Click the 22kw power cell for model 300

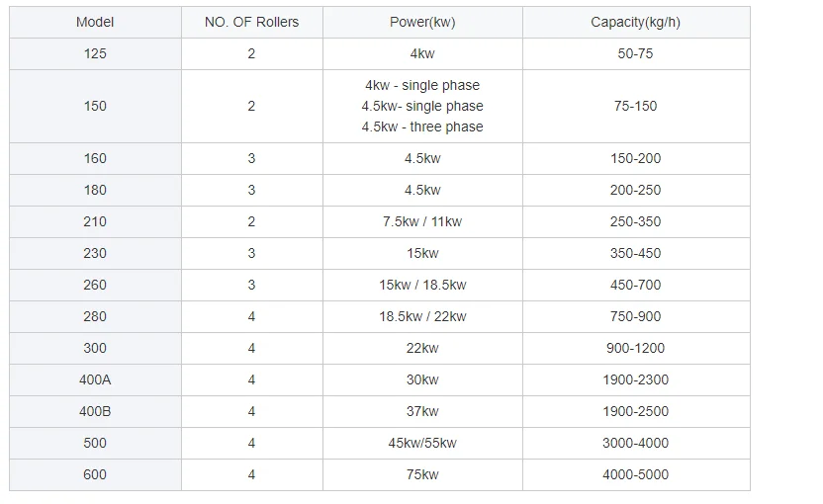(422, 348)
